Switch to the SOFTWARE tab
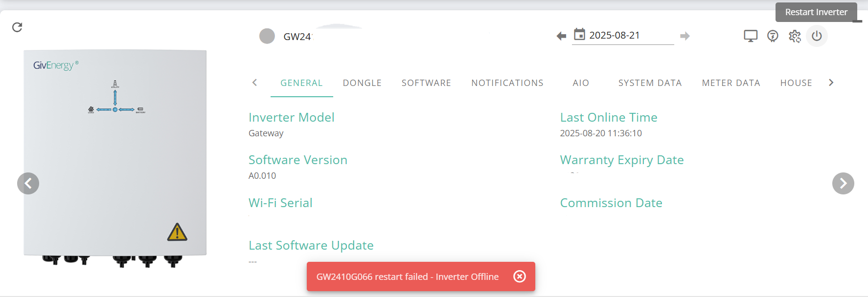868x297 pixels. point(426,83)
